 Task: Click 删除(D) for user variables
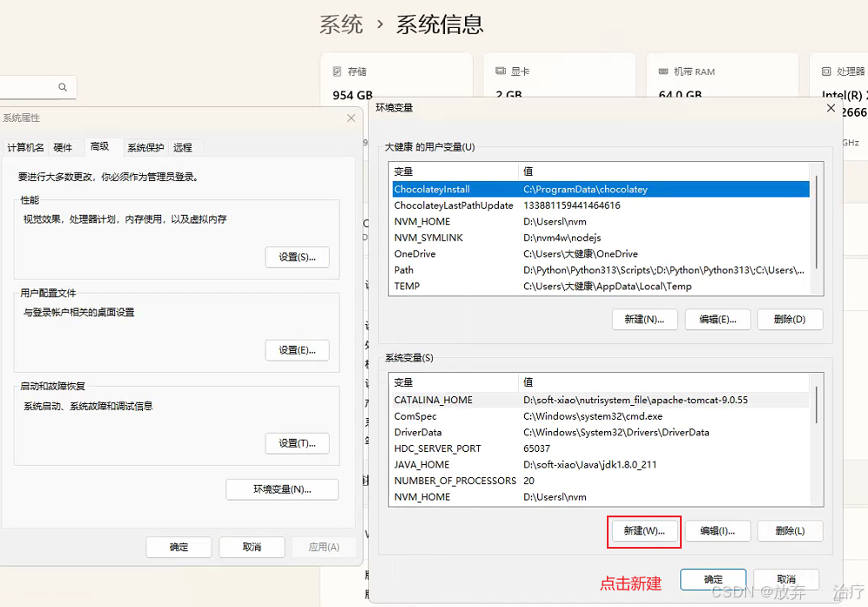click(x=790, y=319)
